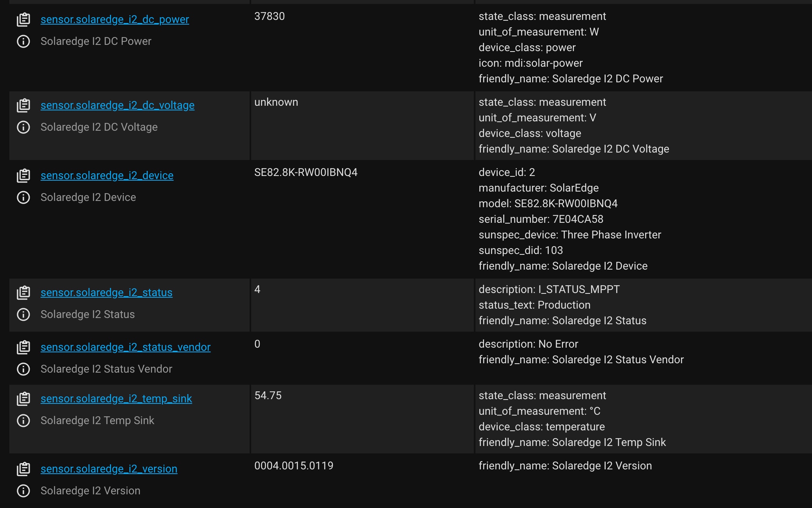Open the sensor.solaredge_i2_version entity link
The height and width of the screenshot is (508, 812).
tap(108, 469)
